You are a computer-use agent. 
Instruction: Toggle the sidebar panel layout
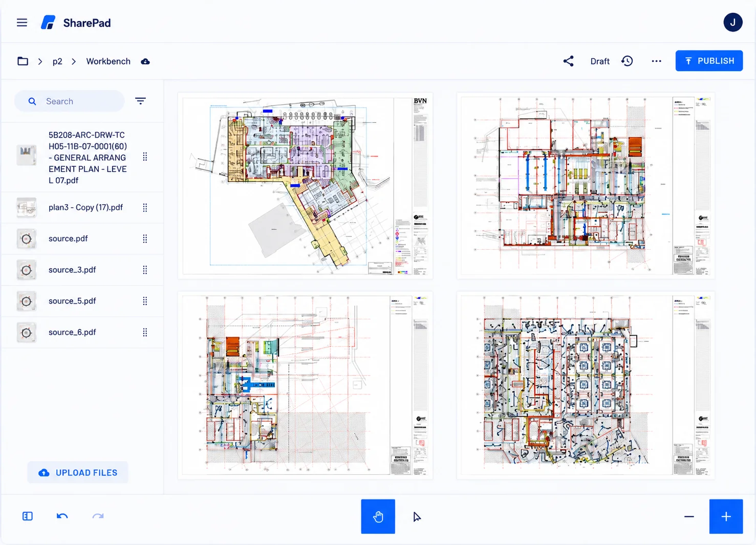tap(28, 516)
